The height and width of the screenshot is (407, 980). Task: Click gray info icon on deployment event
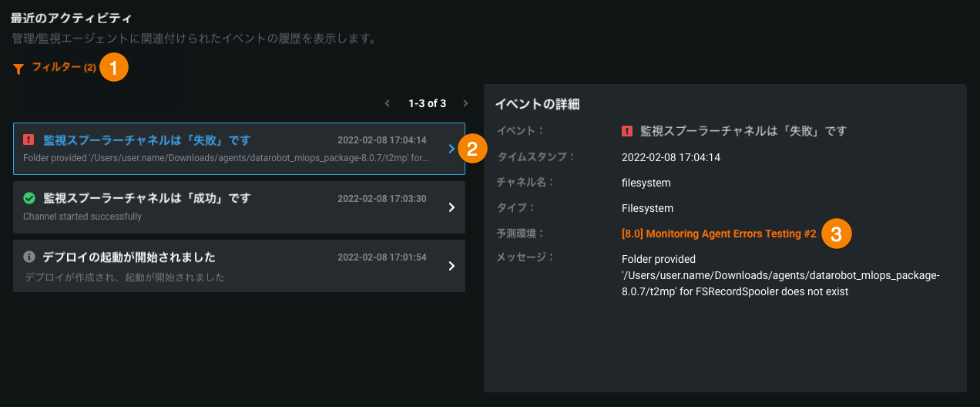tap(29, 257)
